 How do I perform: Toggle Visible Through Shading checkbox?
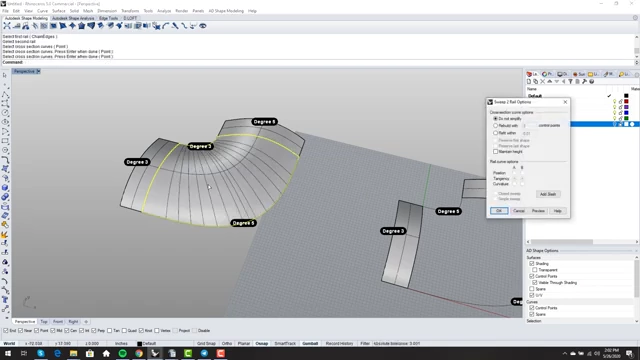coord(535,282)
